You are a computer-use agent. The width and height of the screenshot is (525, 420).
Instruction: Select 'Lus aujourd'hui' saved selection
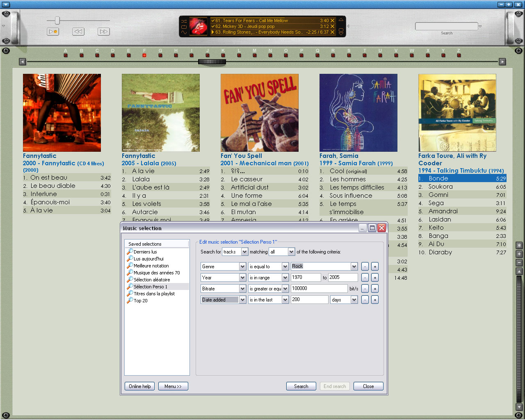148,259
